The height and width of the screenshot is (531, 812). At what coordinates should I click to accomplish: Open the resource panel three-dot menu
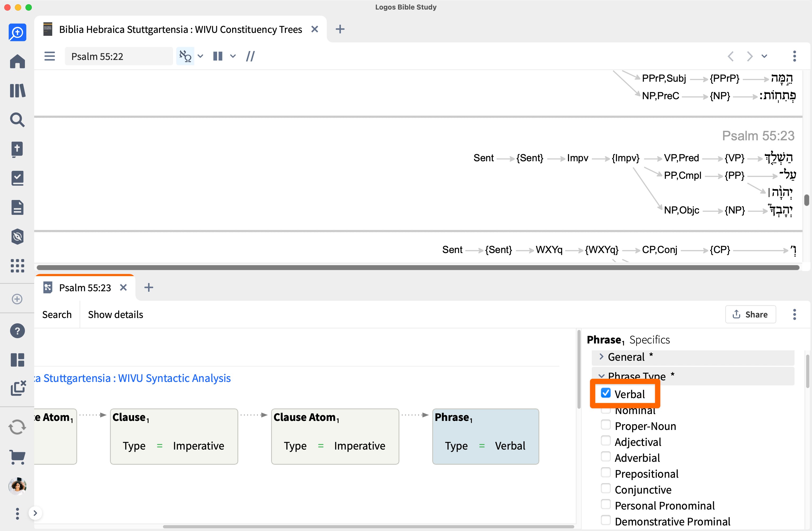[794, 56]
